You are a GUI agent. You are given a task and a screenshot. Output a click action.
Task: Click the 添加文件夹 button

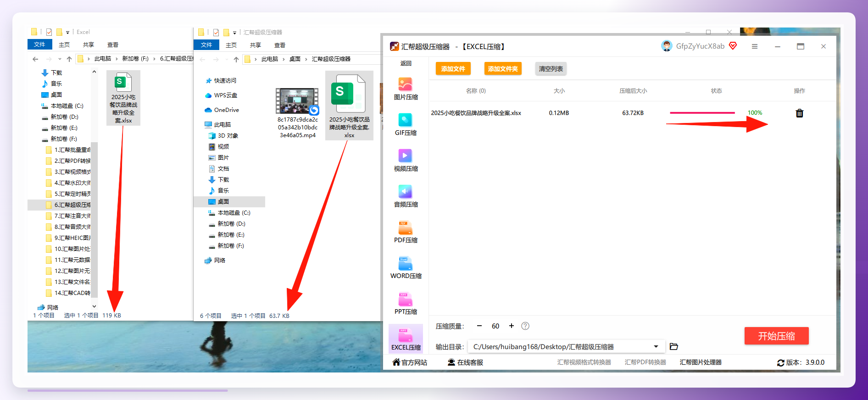click(503, 69)
